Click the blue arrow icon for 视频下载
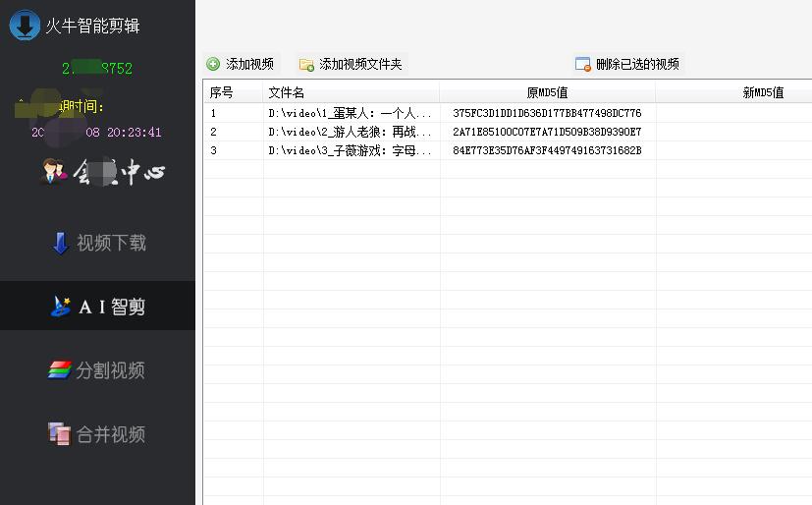The image size is (812, 505). (61, 243)
